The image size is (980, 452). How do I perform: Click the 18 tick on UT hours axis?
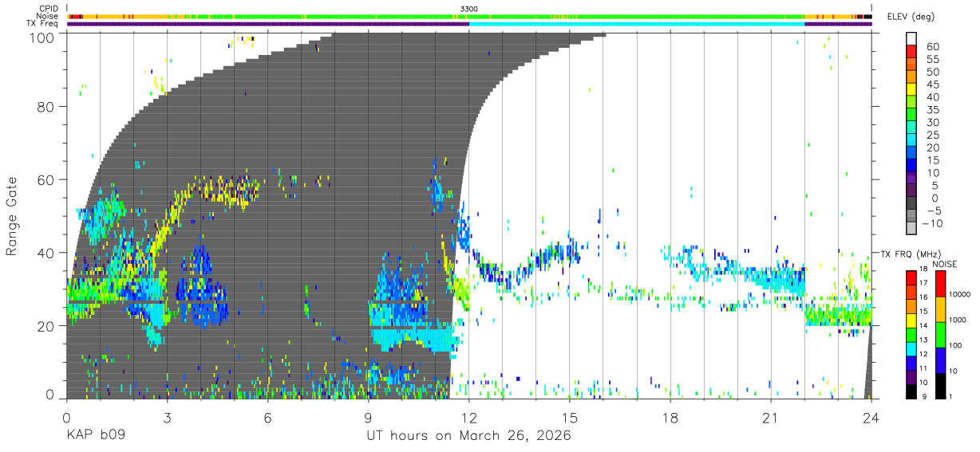pyautogui.click(x=670, y=418)
